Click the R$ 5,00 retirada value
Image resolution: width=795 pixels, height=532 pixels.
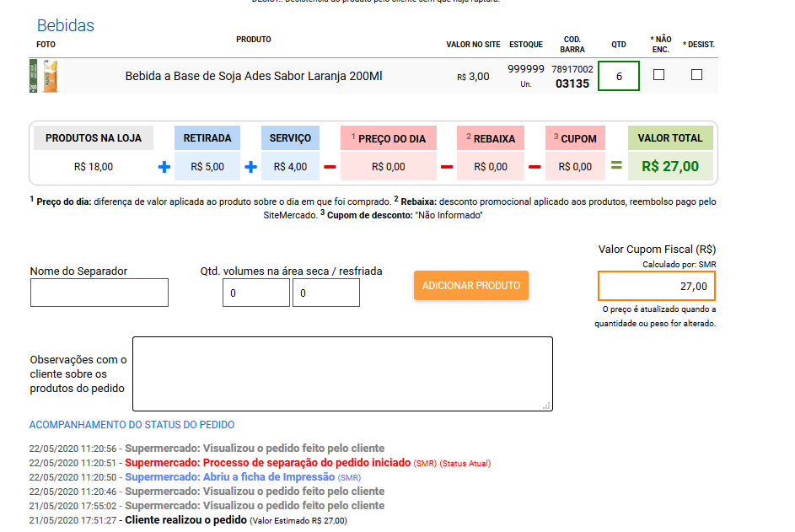click(207, 167)
